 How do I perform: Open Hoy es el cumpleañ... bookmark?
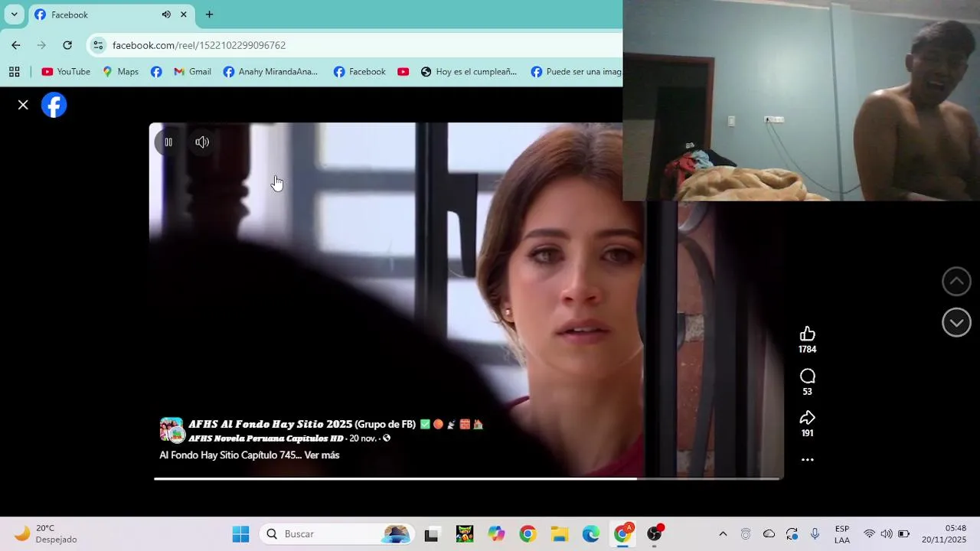pos(469,72)
